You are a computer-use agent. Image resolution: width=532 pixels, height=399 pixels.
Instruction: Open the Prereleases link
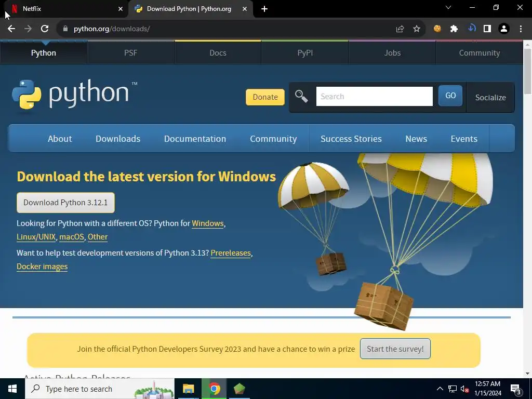point(231,253)
